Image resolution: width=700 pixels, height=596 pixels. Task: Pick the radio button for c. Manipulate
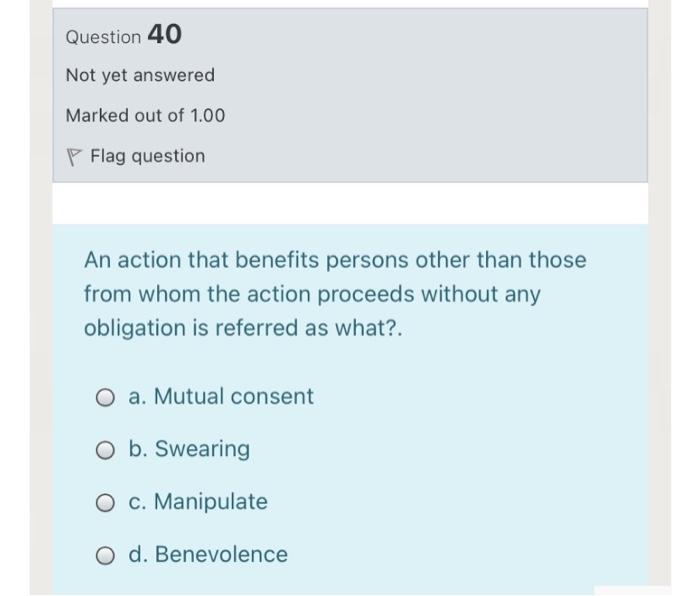[x=107, y=502]
